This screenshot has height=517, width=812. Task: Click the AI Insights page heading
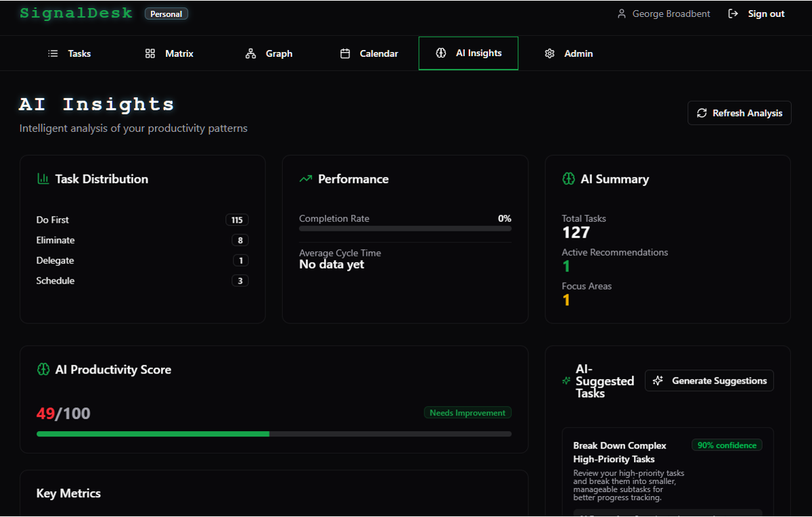click(x=97, y=104)
